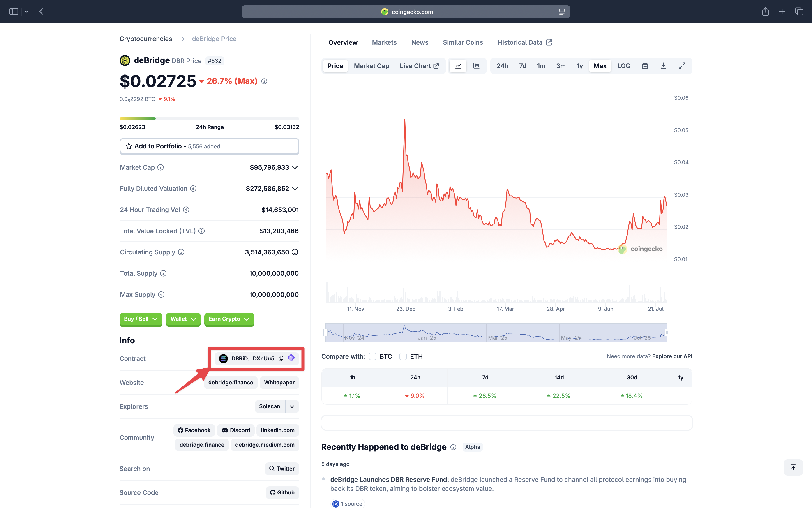This screenshot has width=812, height=508.
Task: Open the debridge.finance website link
Action: coord(231,382)
